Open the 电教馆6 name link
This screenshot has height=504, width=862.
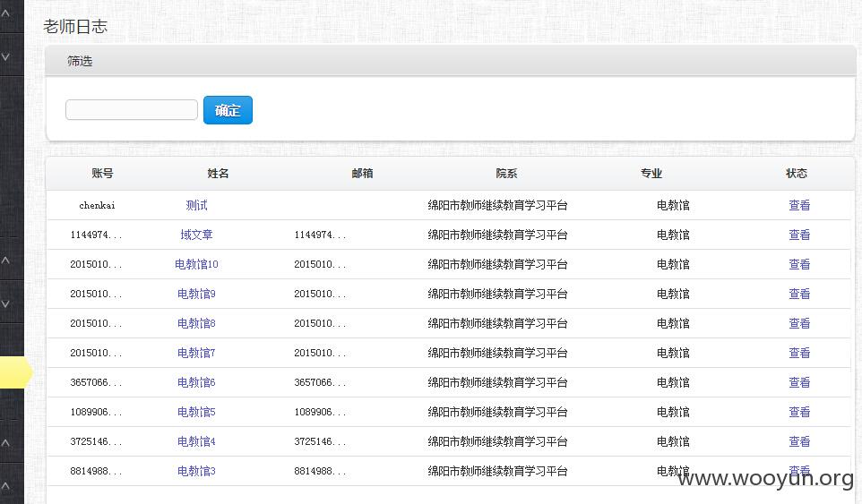[196, 382]
